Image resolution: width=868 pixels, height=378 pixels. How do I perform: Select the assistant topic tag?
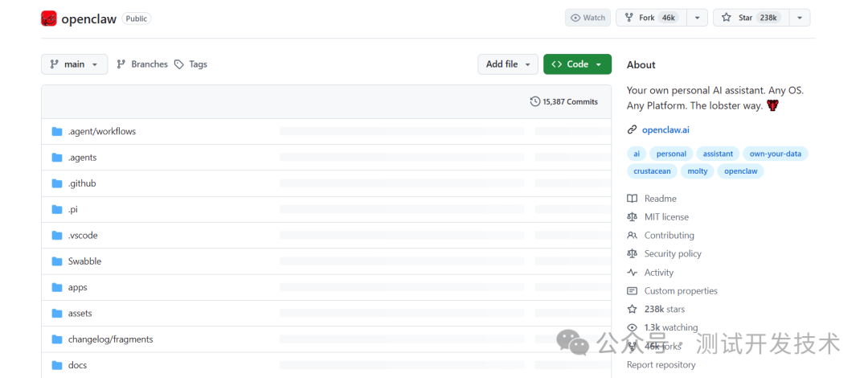tap(718, 154)
